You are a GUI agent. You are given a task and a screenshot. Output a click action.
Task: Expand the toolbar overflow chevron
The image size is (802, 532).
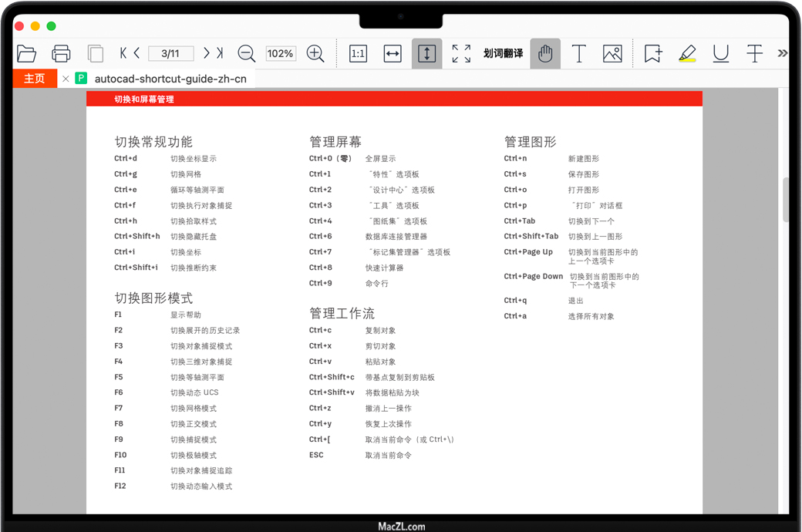coord(782,53)
